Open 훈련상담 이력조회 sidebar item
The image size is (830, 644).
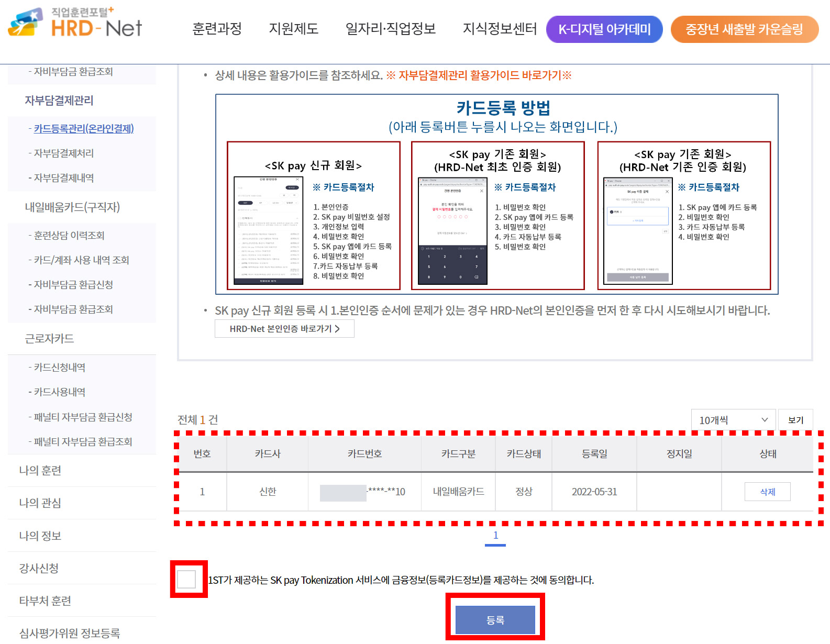[69, 236]
